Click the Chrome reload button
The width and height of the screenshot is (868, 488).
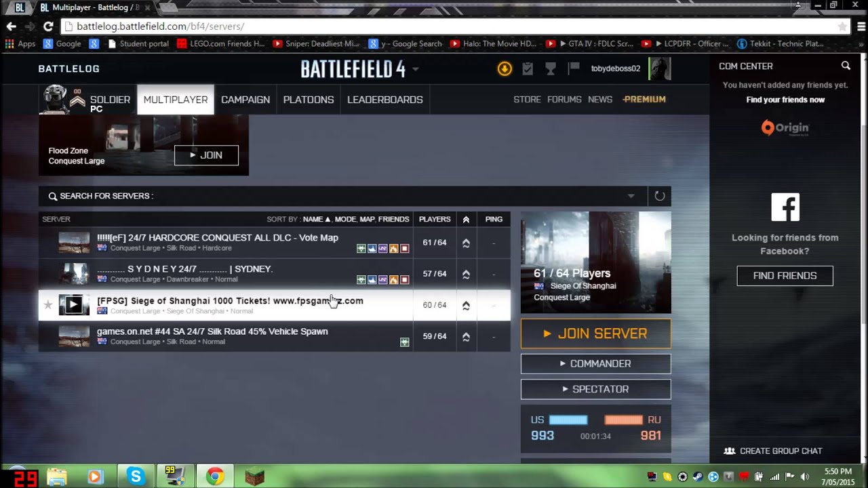pyautogui.click(x=48, y=26)
